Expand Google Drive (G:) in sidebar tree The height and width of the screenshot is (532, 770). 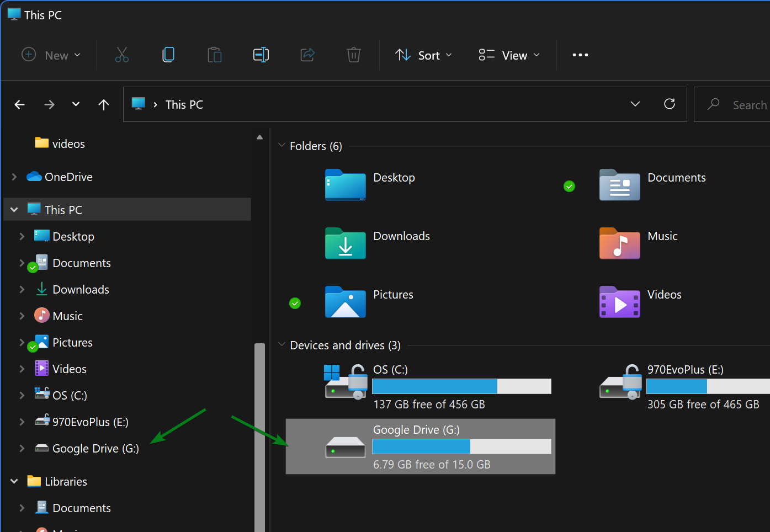[x=22, y=448]
